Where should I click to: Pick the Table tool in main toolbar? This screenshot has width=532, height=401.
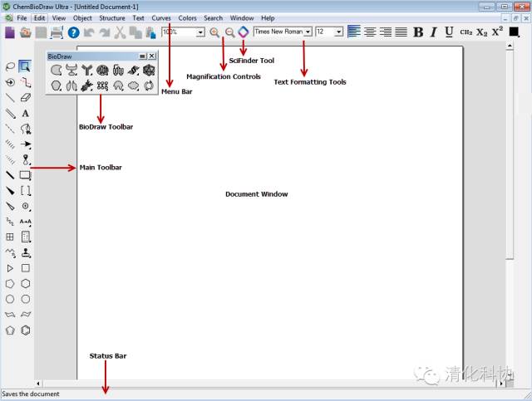[x=10, y=237]
